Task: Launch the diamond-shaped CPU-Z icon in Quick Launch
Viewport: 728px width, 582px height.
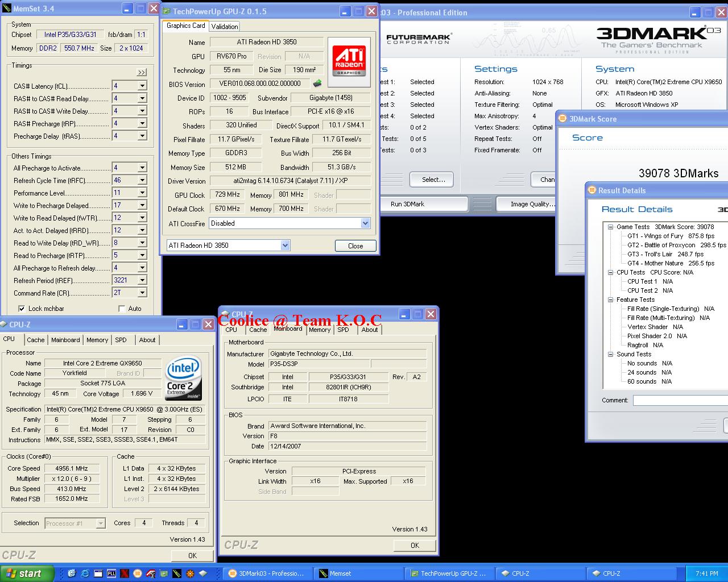Action: point(203,573)
